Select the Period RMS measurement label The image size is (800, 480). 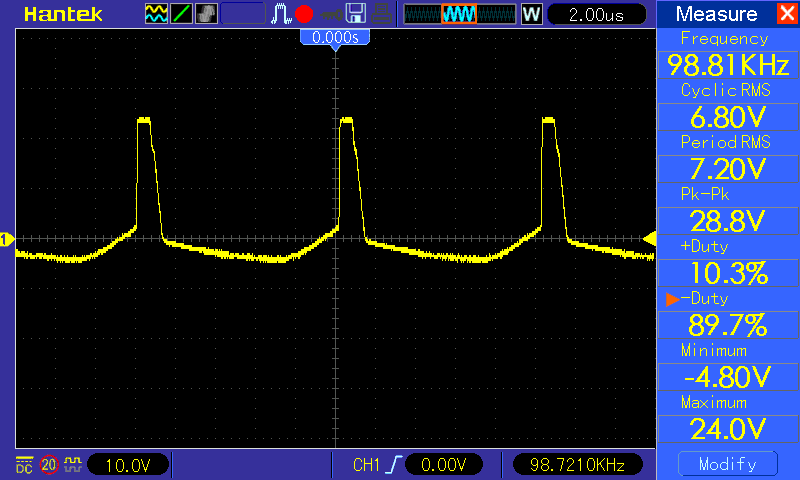coord(726,142)
